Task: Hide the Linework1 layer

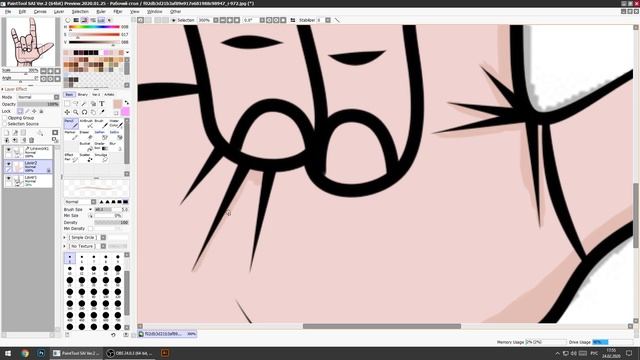Action: coord(9,150)
